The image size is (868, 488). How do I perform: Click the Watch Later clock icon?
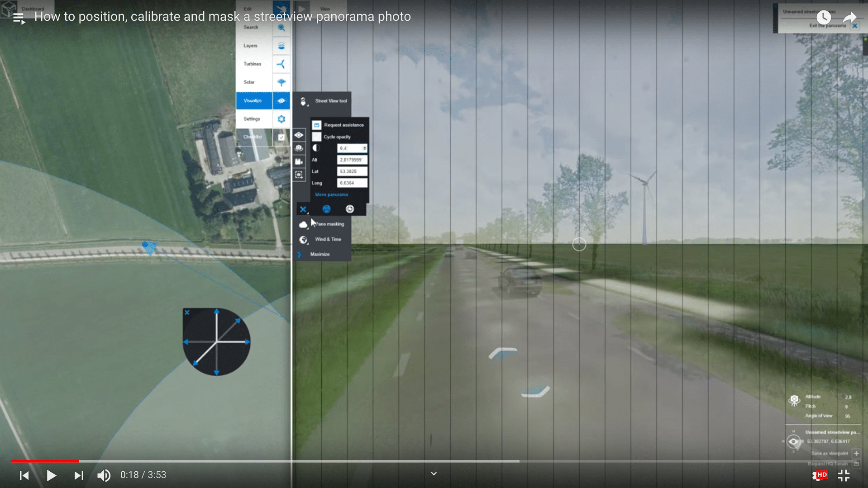(x=823, y=18)
